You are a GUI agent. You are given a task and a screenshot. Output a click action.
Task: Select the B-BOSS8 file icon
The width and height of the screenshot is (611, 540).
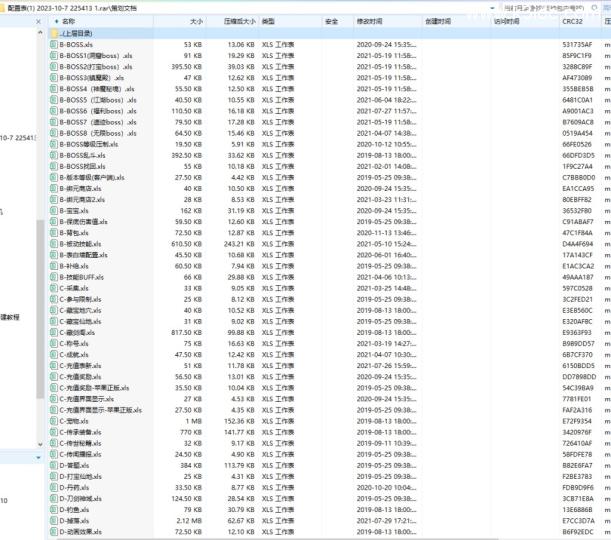54,133
